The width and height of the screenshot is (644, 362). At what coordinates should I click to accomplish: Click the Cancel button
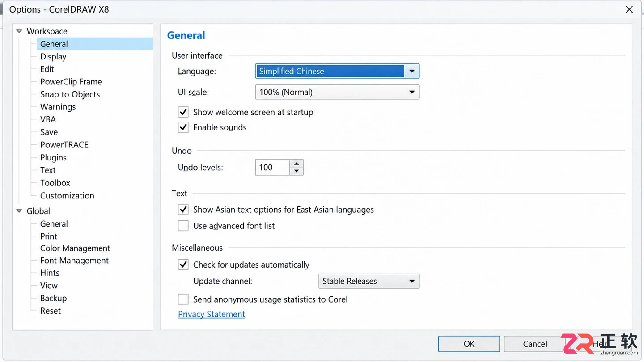pos(535,344)
